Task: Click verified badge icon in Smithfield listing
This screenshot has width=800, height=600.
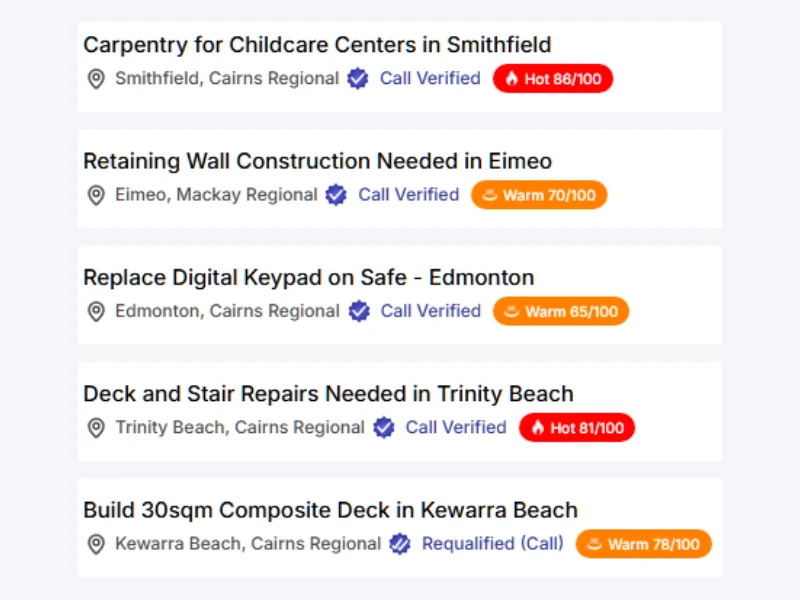Action: click(358, 79)
